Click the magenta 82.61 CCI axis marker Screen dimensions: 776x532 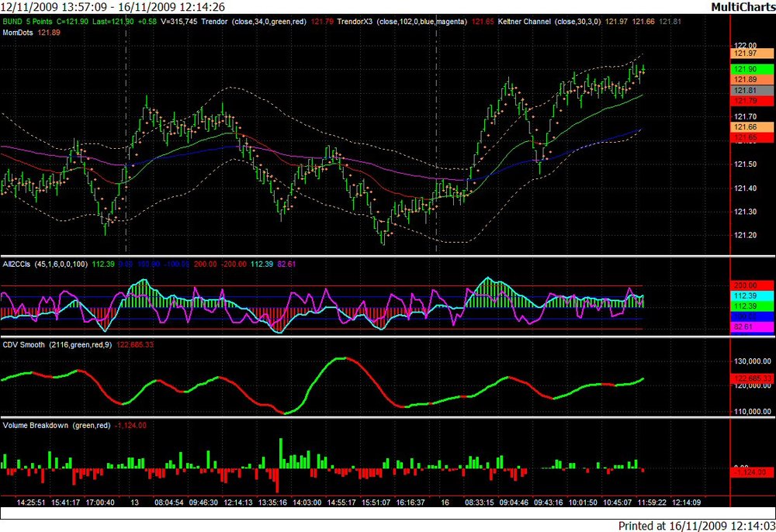click(752, 327)
